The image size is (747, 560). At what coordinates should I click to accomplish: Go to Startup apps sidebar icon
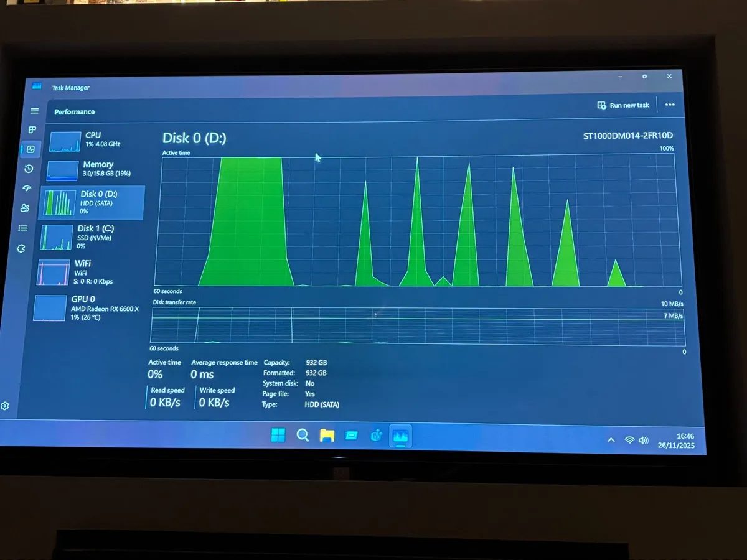point(27,188)
